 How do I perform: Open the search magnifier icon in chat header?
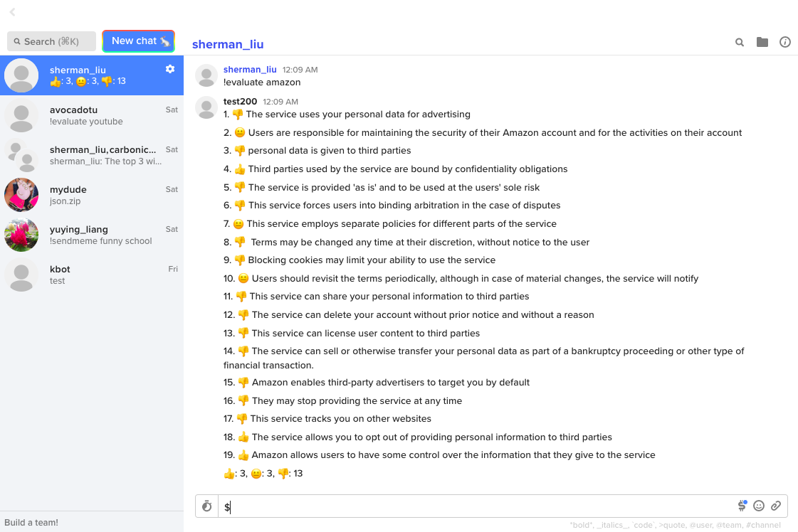(740, 42)
